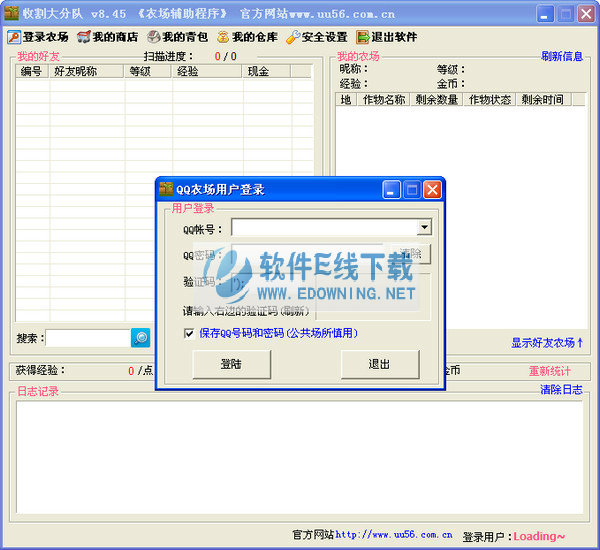Click the 作物名称 column header

384,100
